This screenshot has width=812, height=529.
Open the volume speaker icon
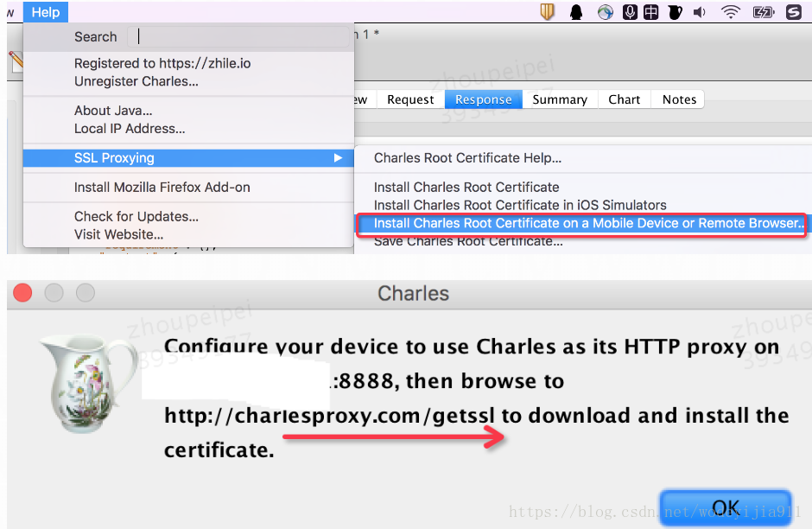point(699,12)
